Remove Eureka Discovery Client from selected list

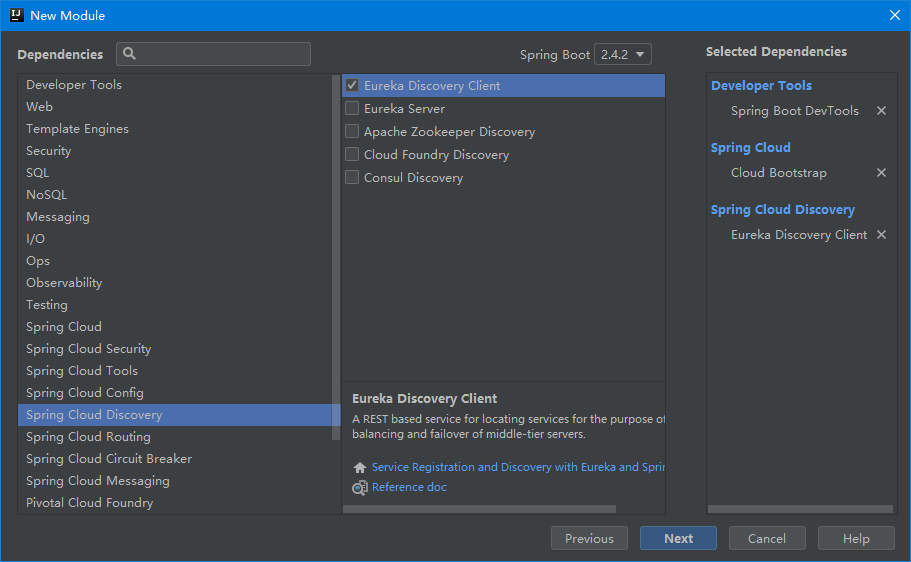(x=881, y=235)
